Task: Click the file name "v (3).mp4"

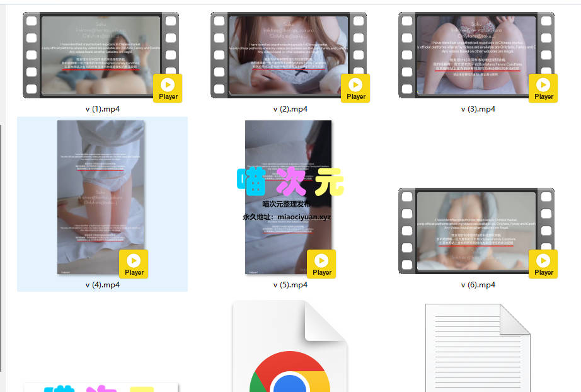Action: point(478,109)
